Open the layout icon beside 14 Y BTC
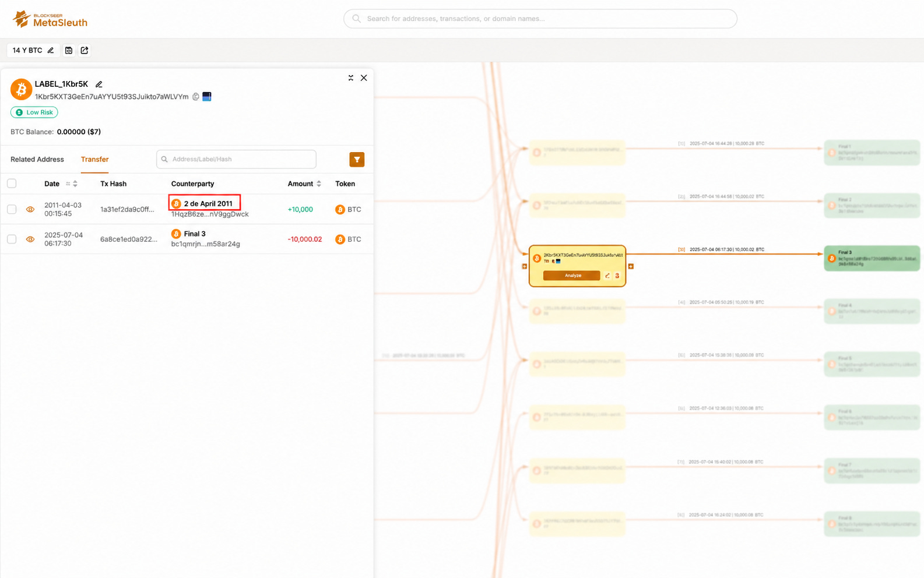924x578 pixels. tap(69, 51)
